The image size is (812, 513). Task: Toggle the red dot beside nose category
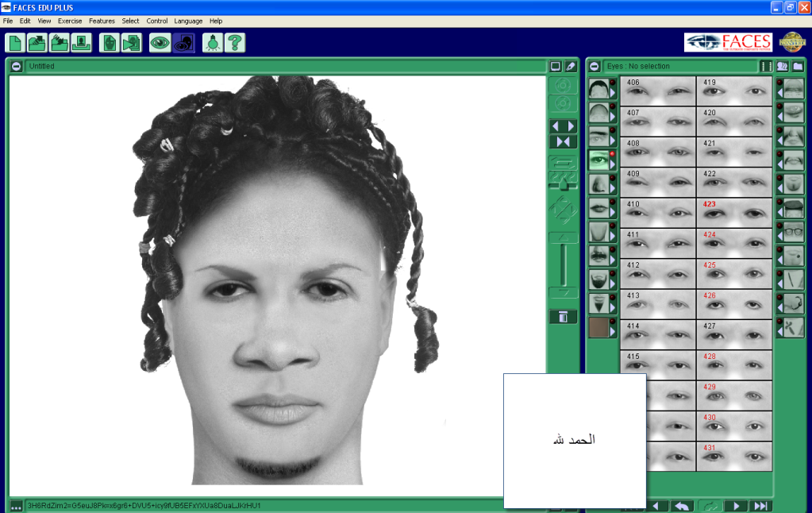coord(613,178)
